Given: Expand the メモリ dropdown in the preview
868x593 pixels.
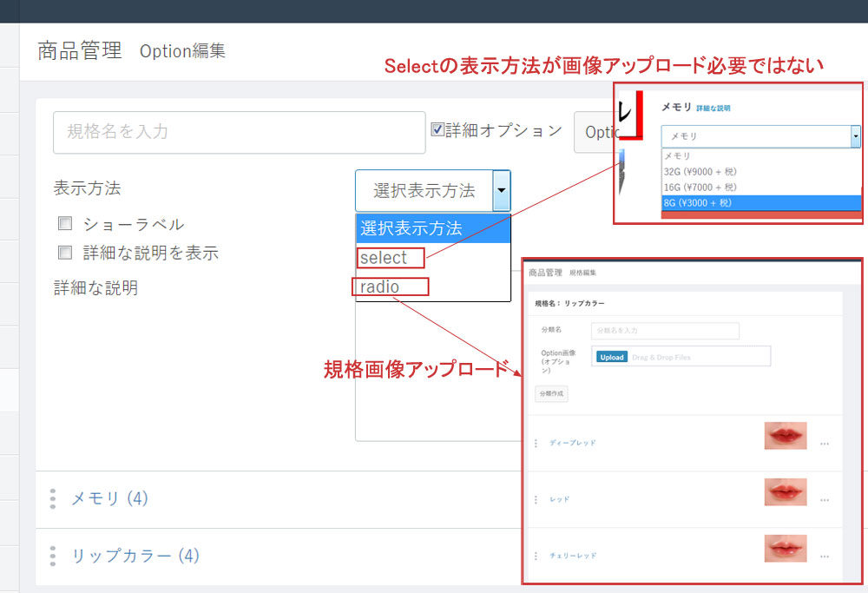Looking at the screenshot, I should (855, 136).
